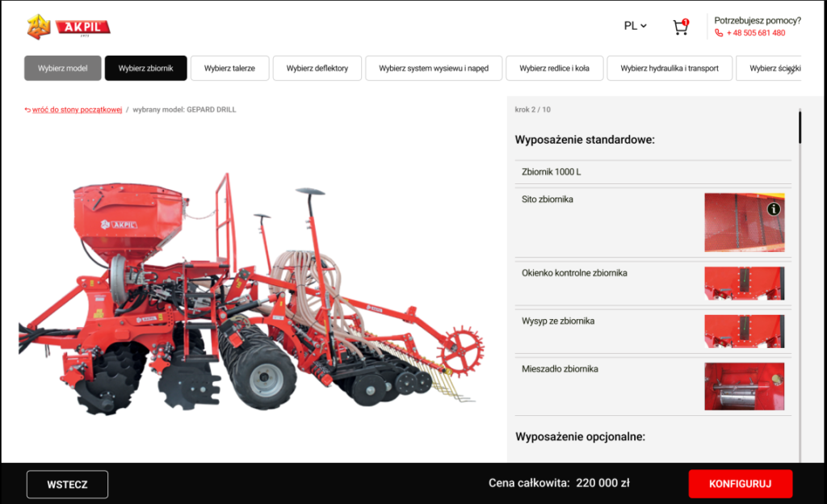Open the Wybierz deflektory step
Image resolution: width=827 pixels, height=504 pixels.
point(317,69)
